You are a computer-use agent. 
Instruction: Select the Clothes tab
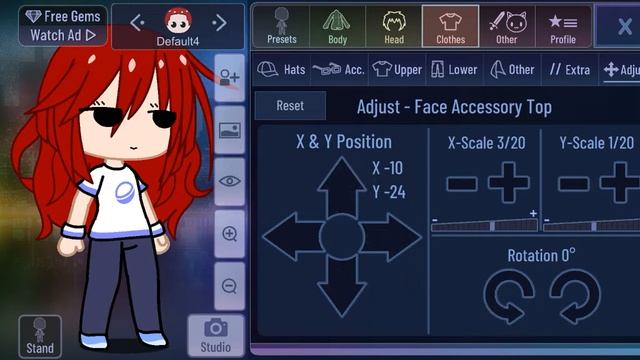[450, 27]
